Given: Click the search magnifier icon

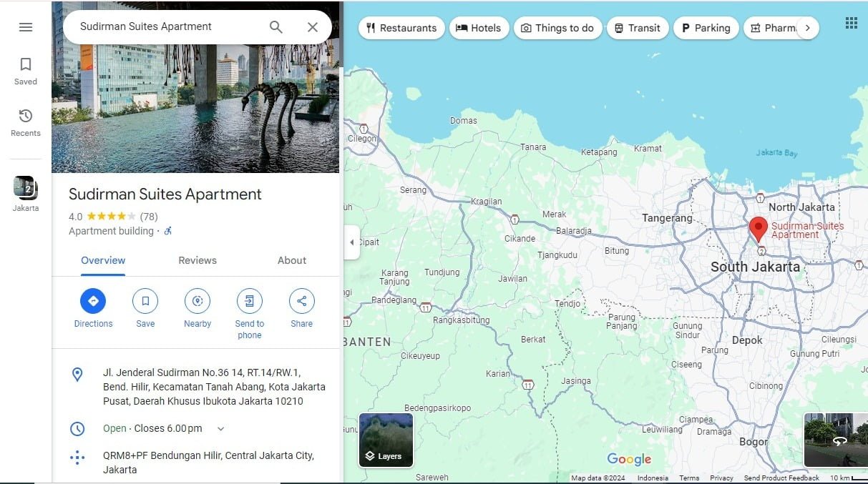Looking at the screenshot, I should click(x=275, y=27).
